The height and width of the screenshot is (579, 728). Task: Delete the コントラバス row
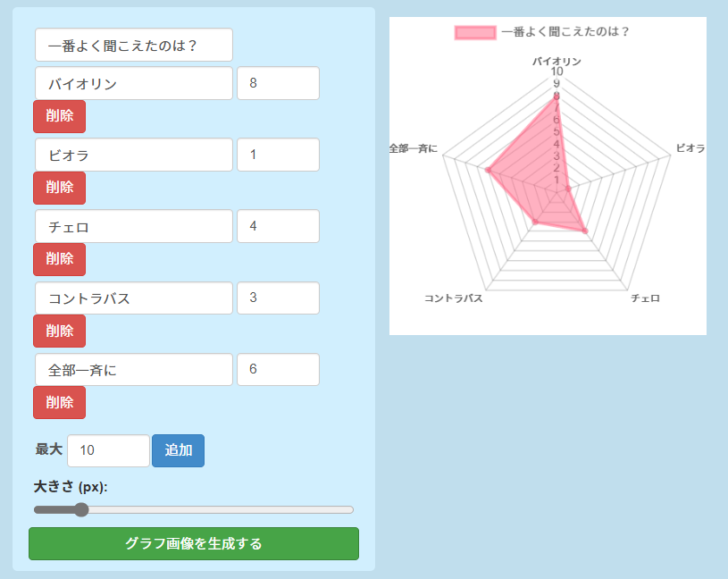point(59,331)
